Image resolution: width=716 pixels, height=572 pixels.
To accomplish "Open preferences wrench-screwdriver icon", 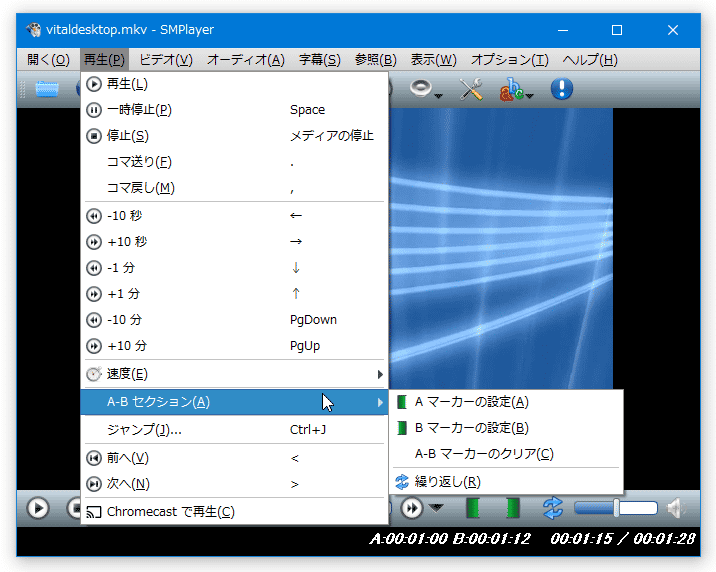I will tap(471, 89).
